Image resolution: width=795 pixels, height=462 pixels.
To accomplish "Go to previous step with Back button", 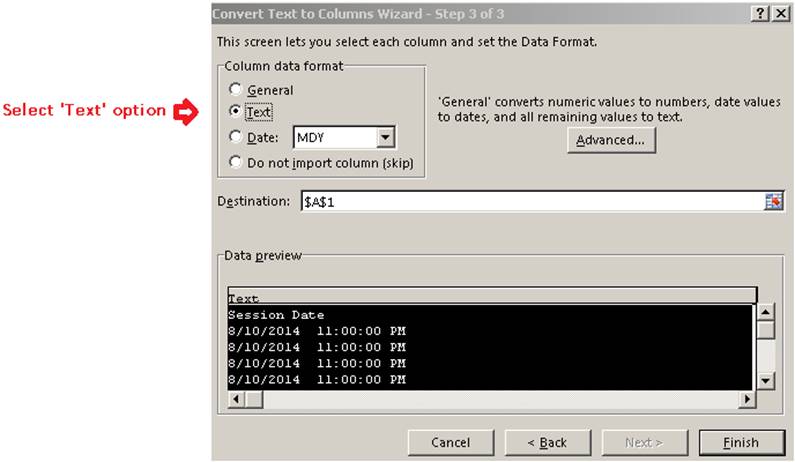I will click(547, 442).
